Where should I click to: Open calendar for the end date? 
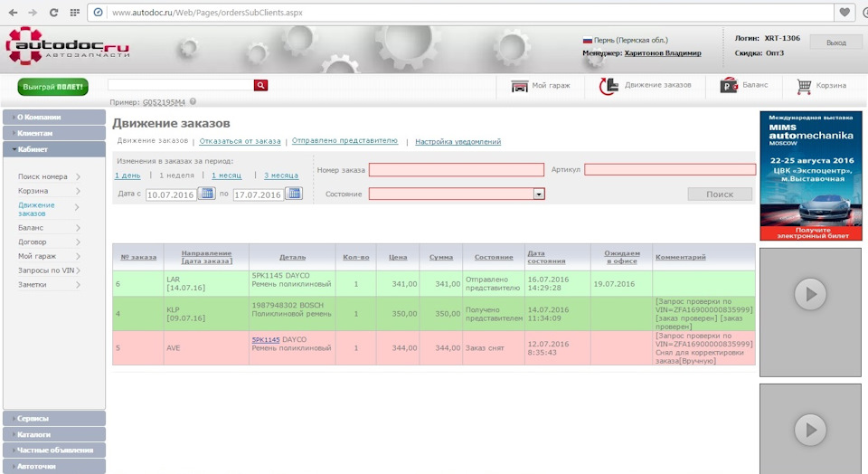(x=294, y=194)
